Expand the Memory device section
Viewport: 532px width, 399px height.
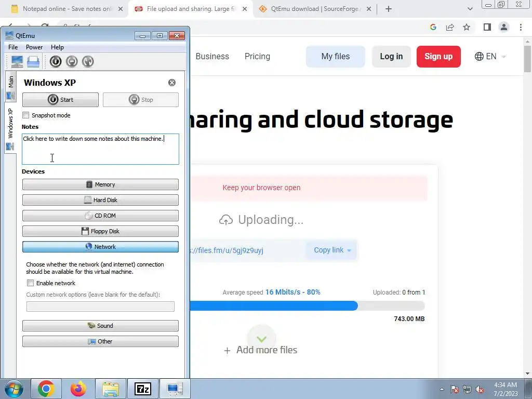100,184
